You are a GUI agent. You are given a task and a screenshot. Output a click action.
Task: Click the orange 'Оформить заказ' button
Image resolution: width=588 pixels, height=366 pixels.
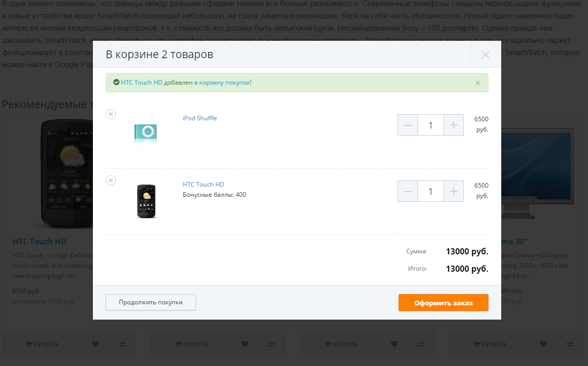[x=443, y=303]
